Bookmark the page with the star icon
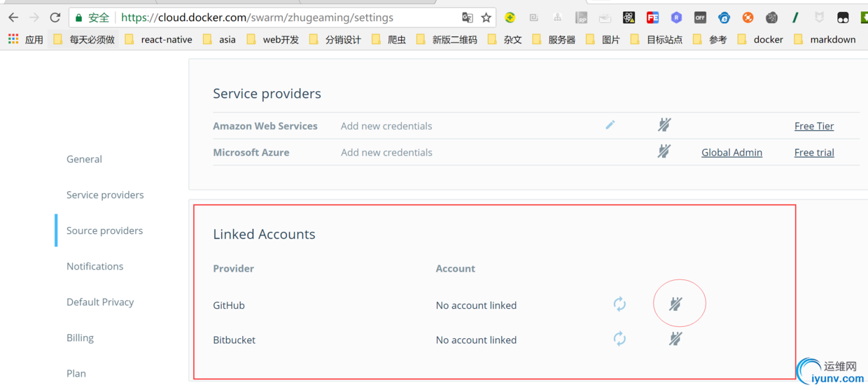This screenshot has height=390, width=868. (x=486, y=18)
